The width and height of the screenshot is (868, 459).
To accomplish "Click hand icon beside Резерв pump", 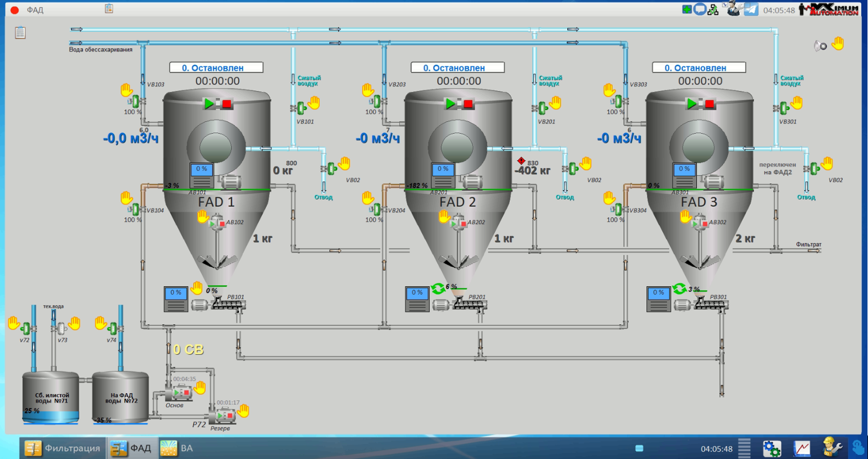I will [243, 411].
